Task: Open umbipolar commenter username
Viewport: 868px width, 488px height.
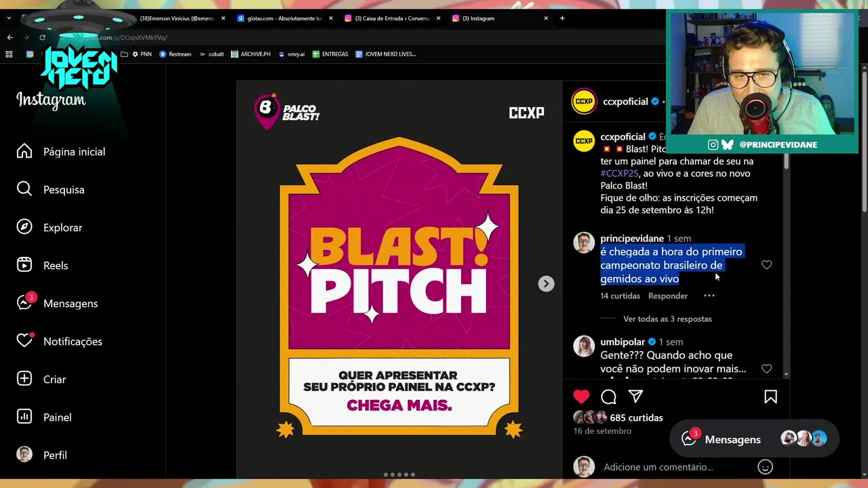Action: [623, 342]
